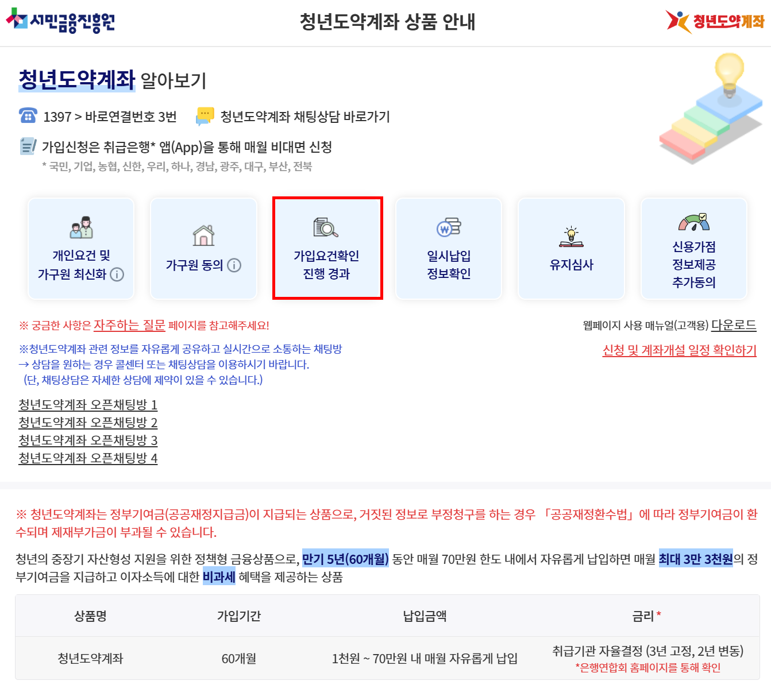Open the 유지심사 card
Viewport: 771px width, 700px height.
point(571,249)
